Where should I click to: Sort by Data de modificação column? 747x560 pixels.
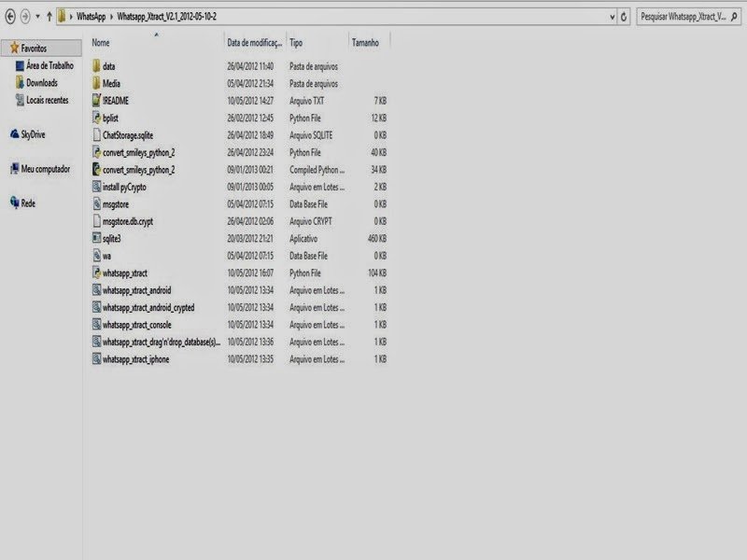pos(254,43)
